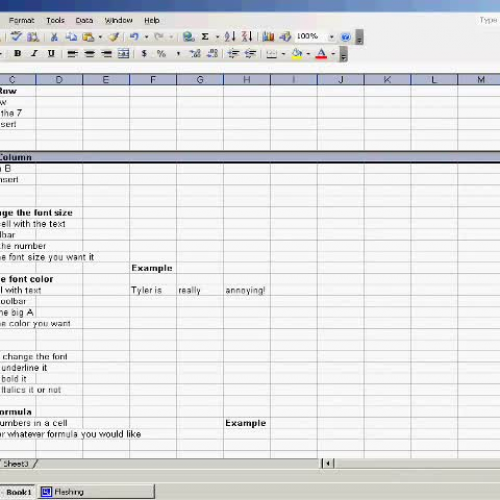The image size is (500, 500).
Task: Click the Spelling check icon
Action: click(x=16, y=36)
